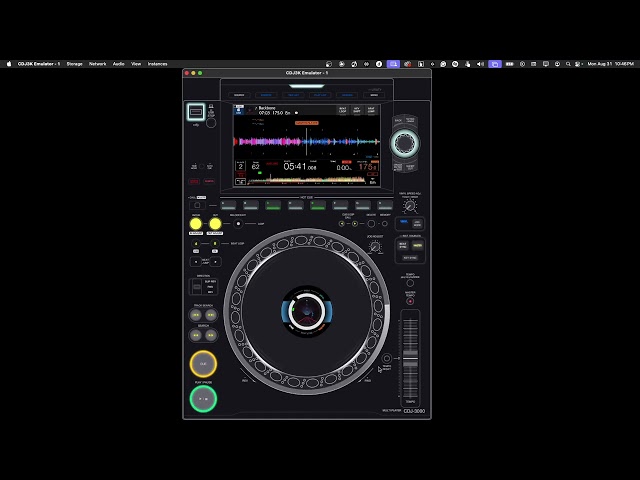Toggle the MASTER TEMPO red button
Screen dimensions: 640x480
click(410, 301)
